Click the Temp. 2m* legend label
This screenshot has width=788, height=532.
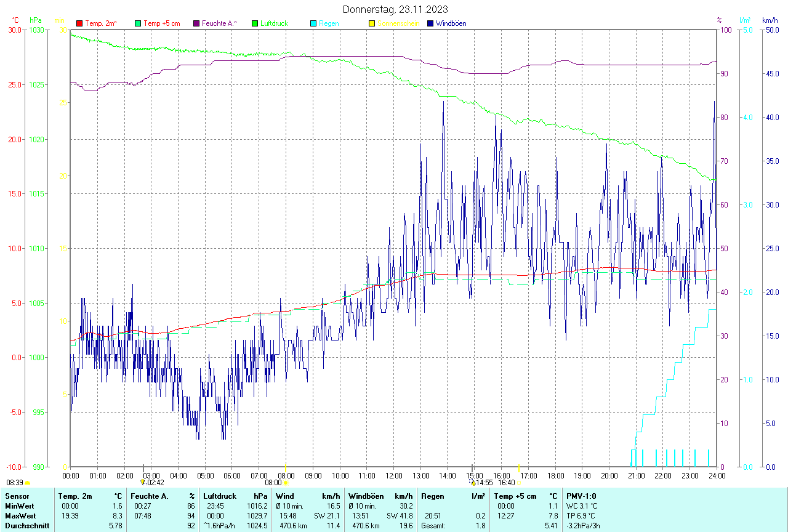(x=101, y=23)
